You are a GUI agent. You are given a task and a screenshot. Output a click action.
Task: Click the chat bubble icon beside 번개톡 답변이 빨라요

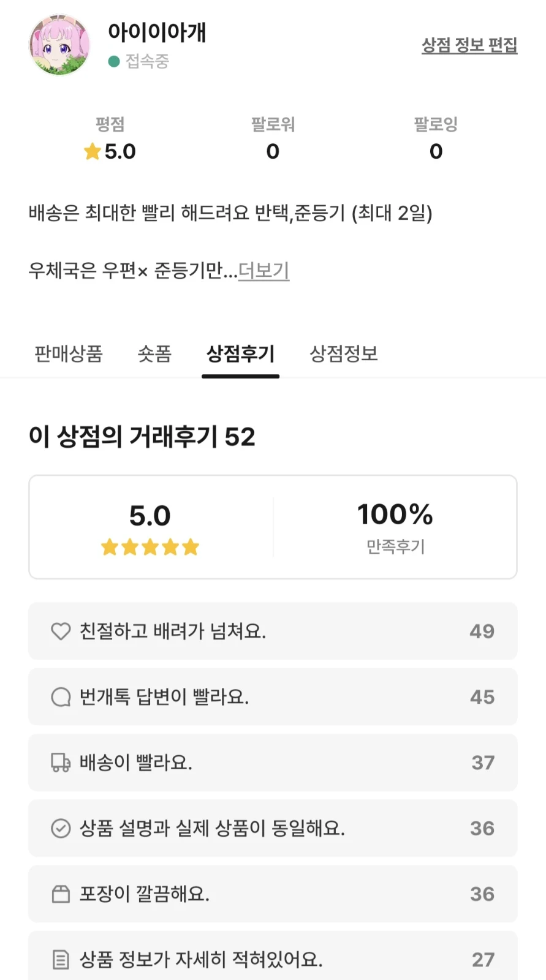61,697
